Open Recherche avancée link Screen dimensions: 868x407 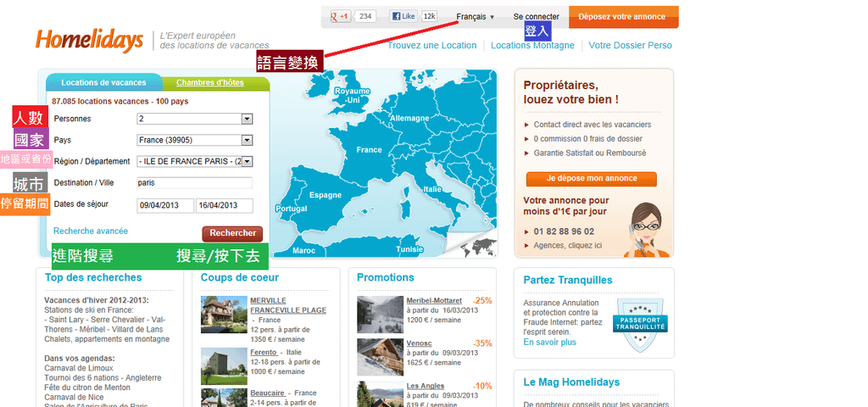91,231
